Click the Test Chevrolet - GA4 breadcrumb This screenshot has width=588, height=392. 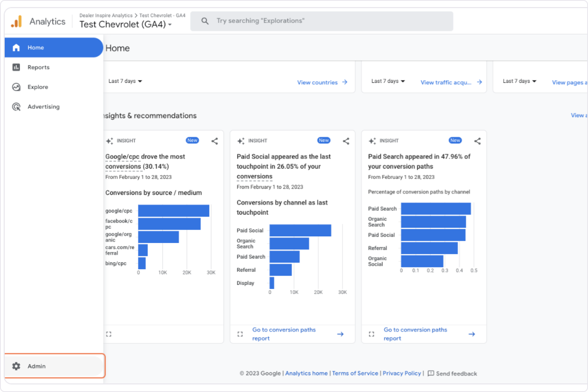162,16
